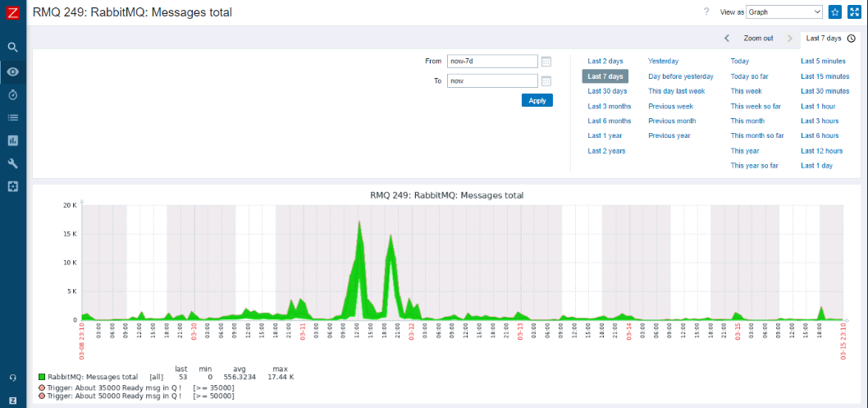The height and width of the screenshot is (408, 868).
Task: Open calendar picker next to From field
Action: click(x=546, y=61)
